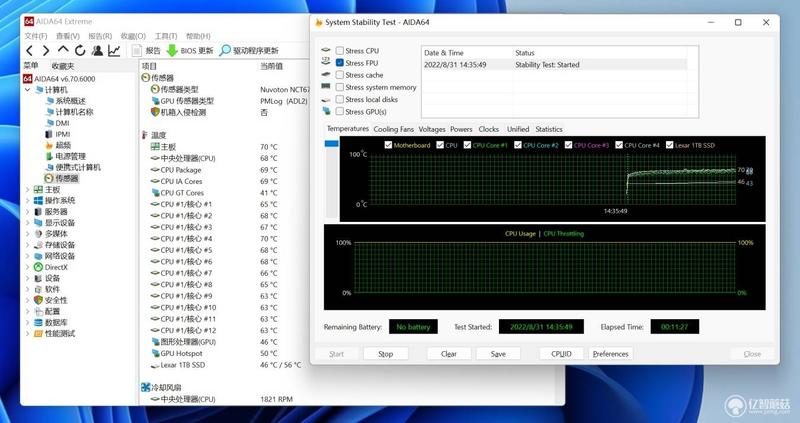The height and width of the screenshot is (423, 800).
Task: Toggle CPU Core #1 graph checkbox
Action: (x=467, y=145)
